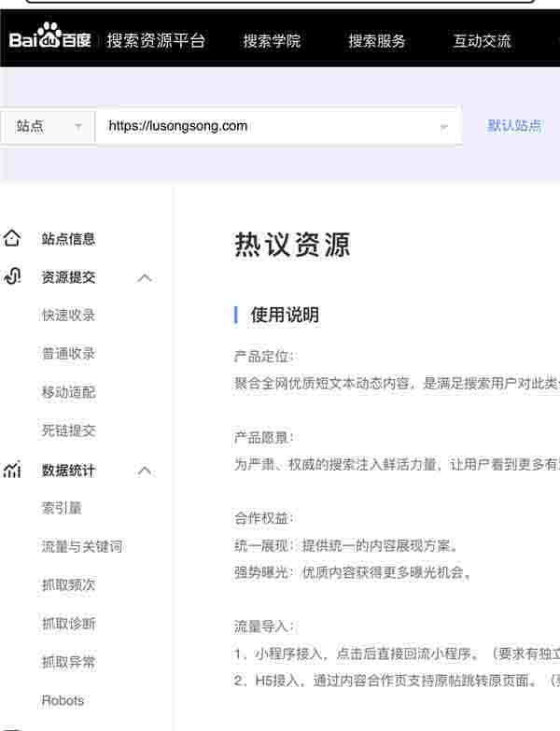Viewport: 560px width, 731px height.
Task: Open 抓取频次 in the sidebar
Action: pyautogui.click(x=68, y=584)
